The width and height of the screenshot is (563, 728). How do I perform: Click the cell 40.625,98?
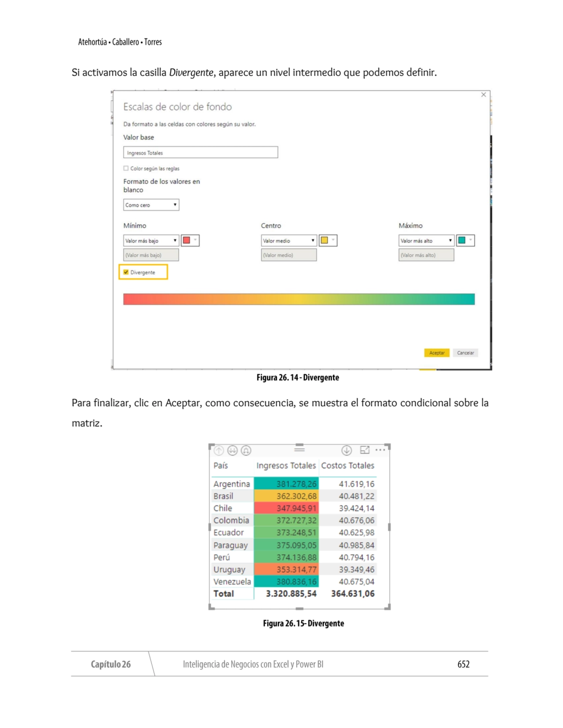(357, 533)
